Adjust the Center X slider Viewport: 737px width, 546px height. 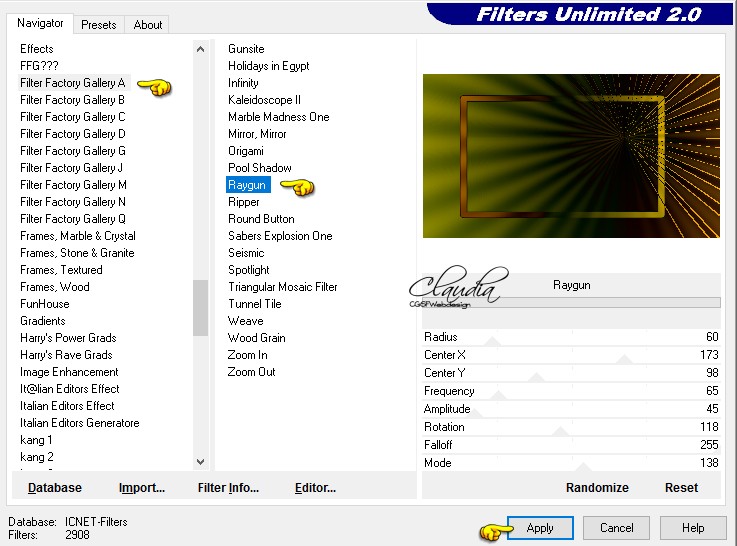pos(571,355)
